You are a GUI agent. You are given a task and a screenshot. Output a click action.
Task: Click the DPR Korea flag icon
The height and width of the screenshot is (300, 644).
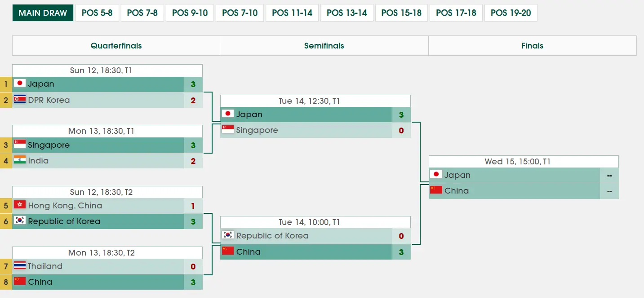coord(19,100)
